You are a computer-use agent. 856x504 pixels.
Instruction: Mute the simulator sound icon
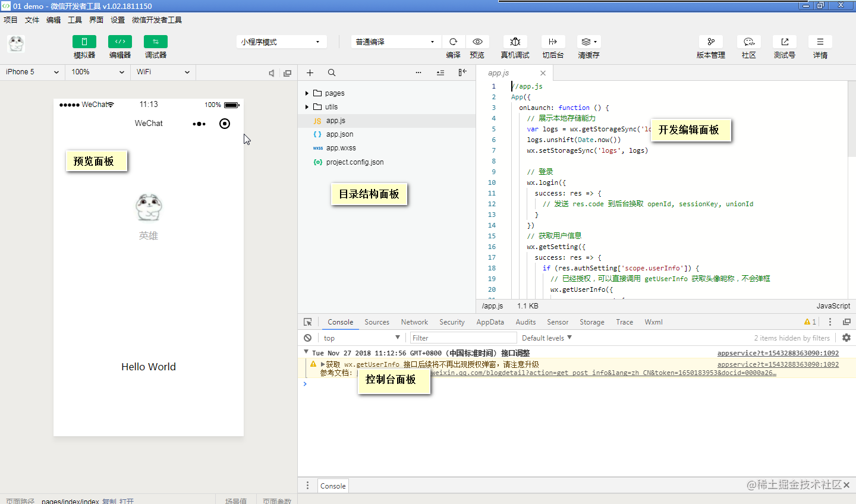click(x=272, y=73)
